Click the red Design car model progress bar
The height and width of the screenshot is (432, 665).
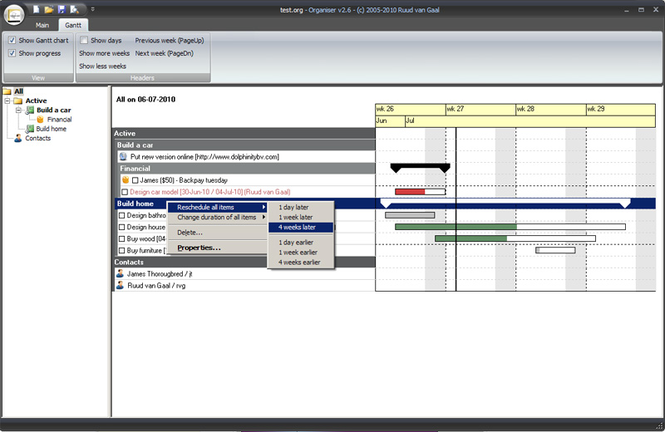[410, 191]
